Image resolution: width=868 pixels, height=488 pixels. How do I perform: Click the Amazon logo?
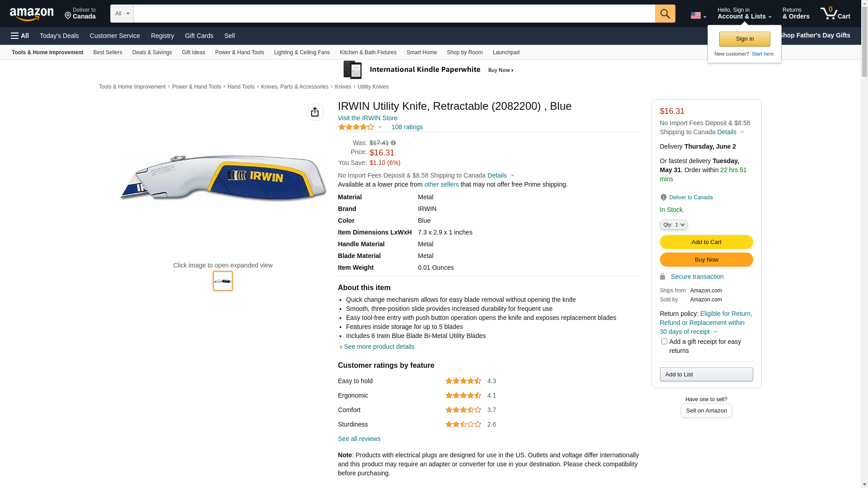pos(32,14)
